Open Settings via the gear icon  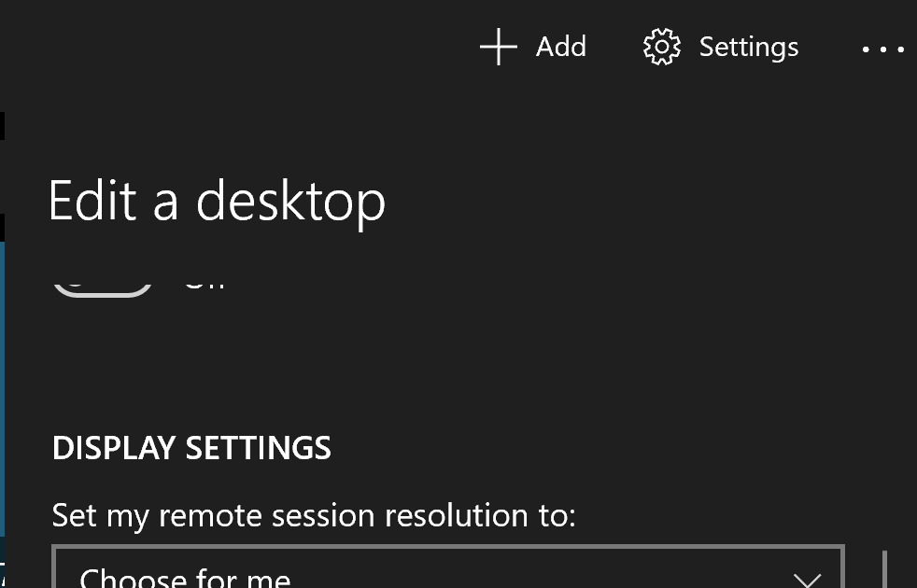[x=661, y=47]
